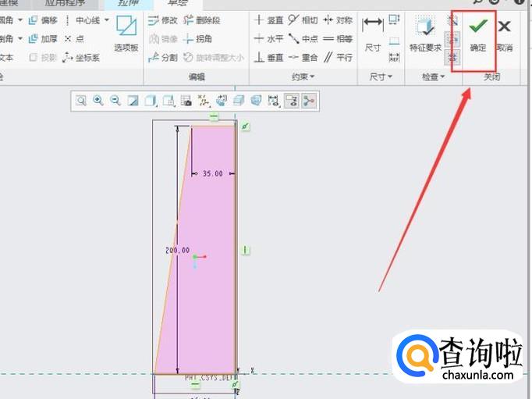Click the Sketch View orientation icon
Viewport: 532px width, 399px height.
click(222, 101)
